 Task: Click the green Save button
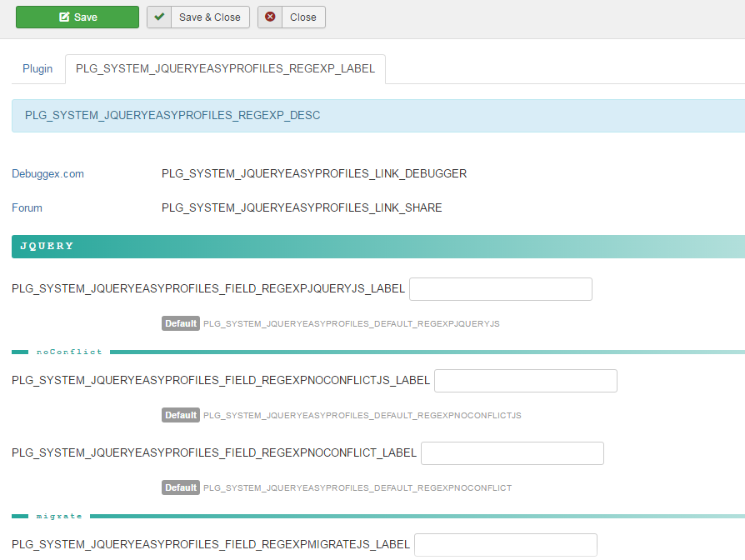tap(77, 17)
